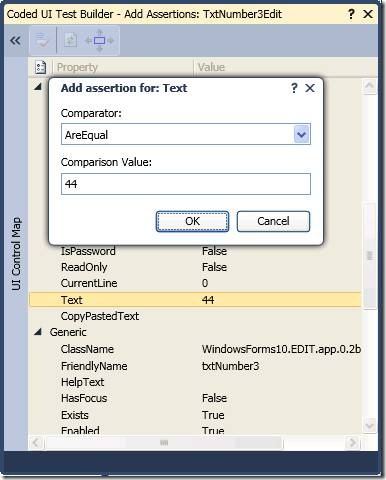Screen dimensions: 386x480
Task: Click the Comparison Value field
Action: [x=186, y=184]
